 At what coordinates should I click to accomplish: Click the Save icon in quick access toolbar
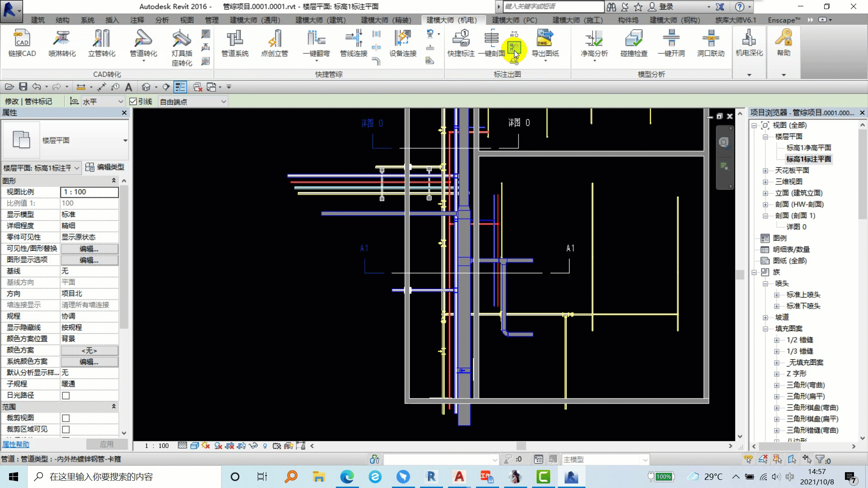pyautogui.click(x=23, y=87)
